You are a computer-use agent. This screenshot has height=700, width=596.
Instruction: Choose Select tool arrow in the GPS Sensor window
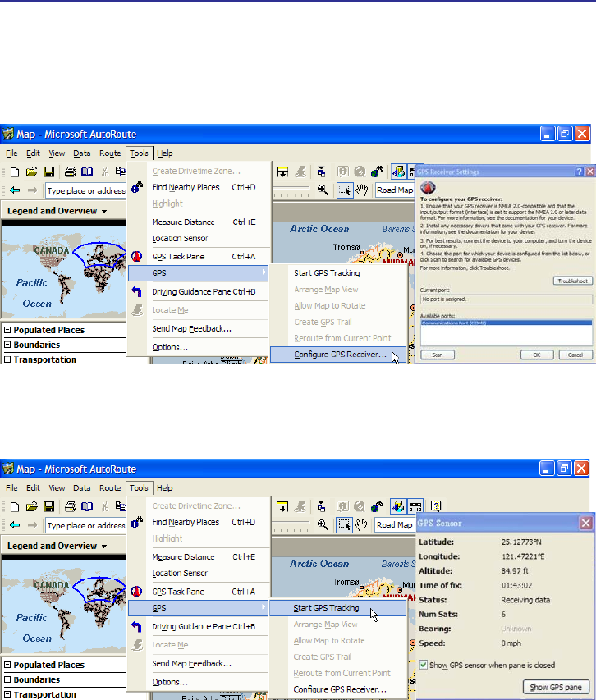(345, 525)
